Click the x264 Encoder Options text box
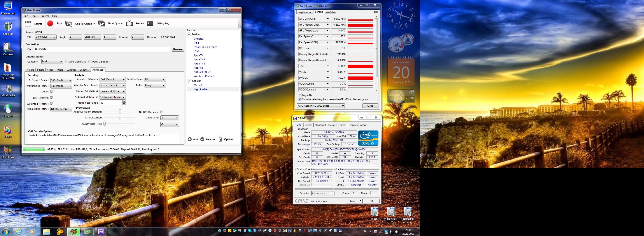644x236 pixels. pyautogui.click(x=104, y=139)
